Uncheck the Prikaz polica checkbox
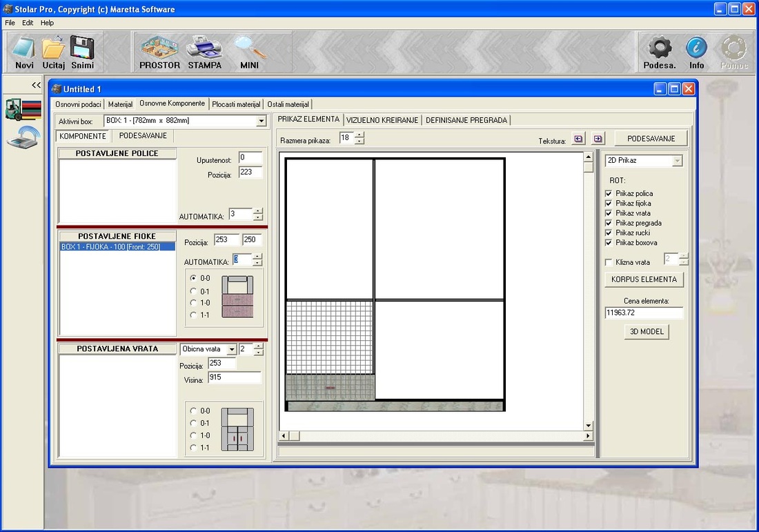759x532 pixels. [x=609, y=194]
